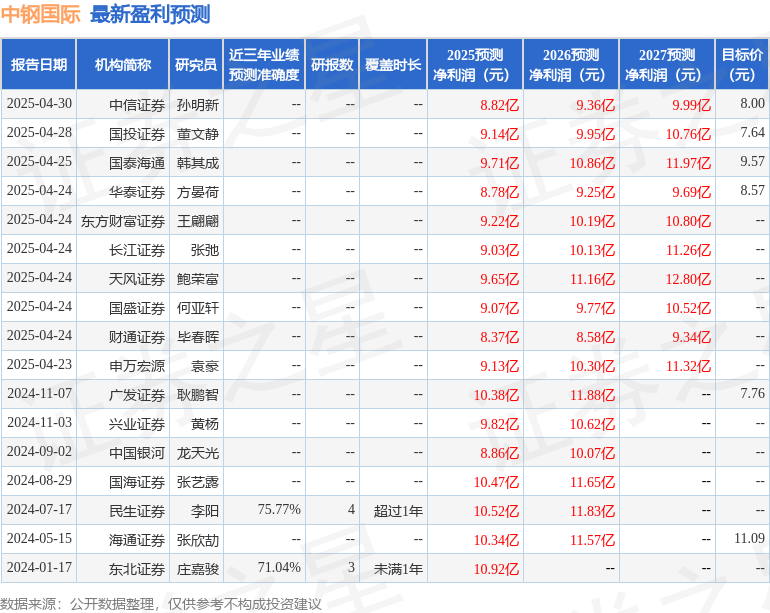Click target price 7.76
The image size is (770, 613).
click(752, 393)
